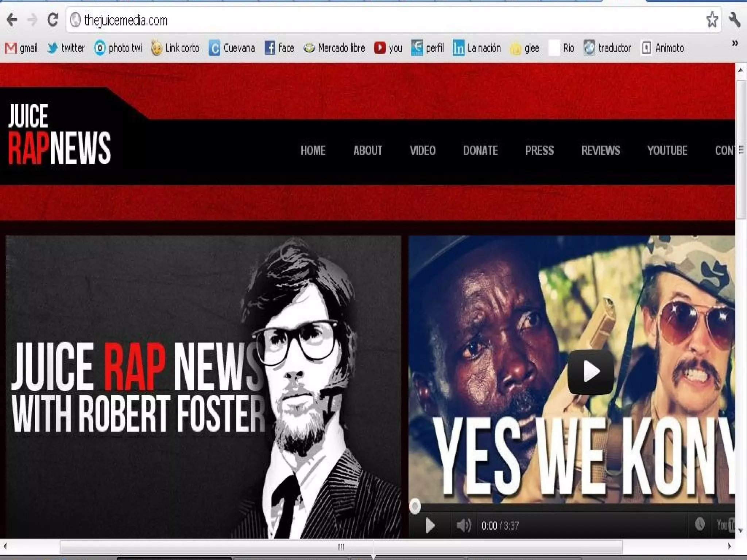The image size is (747, 560).
Task: Open the ABOUT menu item
Action: click(368, 151)
